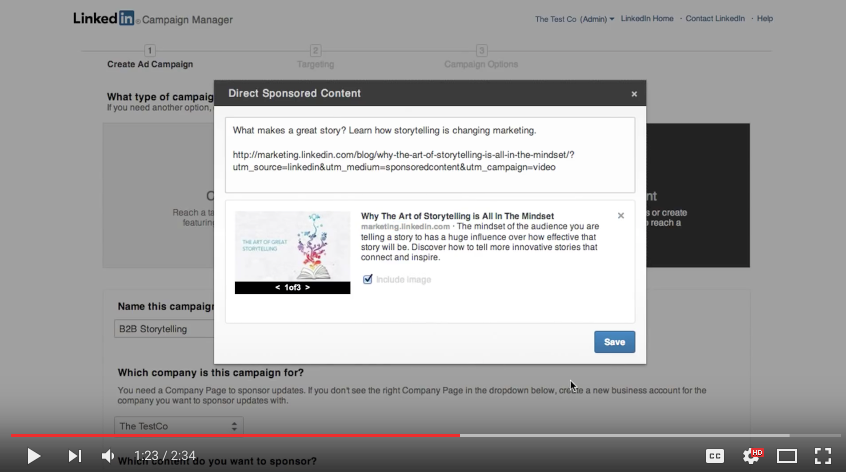The height and width of the screenshot is (472, 846).
Task: Open The TestCo company dropdown
Action: tap(179, 426)
